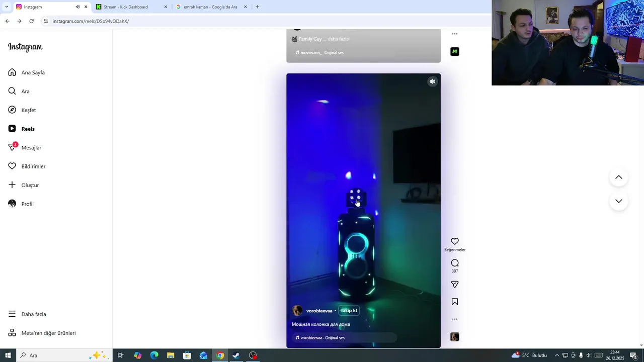Close the emrah kaman Google tab
Image resolution: width=644 pixels, height=362 pixels.
[246, 7]
